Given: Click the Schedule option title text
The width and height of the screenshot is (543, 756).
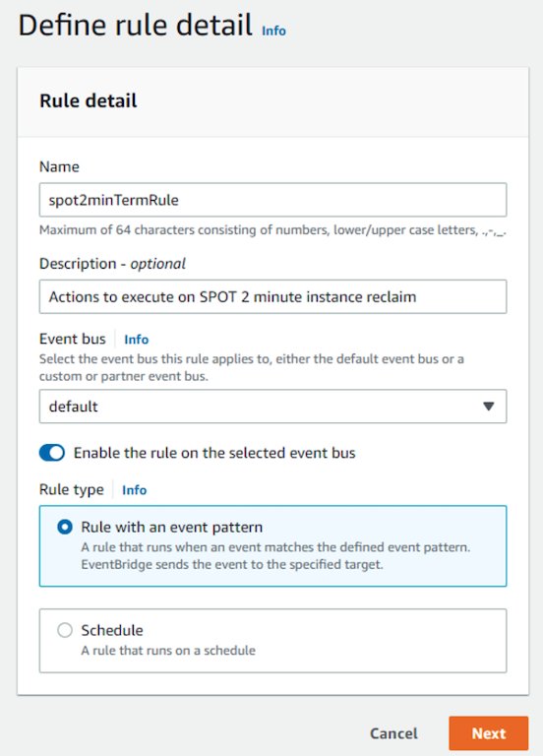Looking at the screenshot, I should (x=112, y=630).
